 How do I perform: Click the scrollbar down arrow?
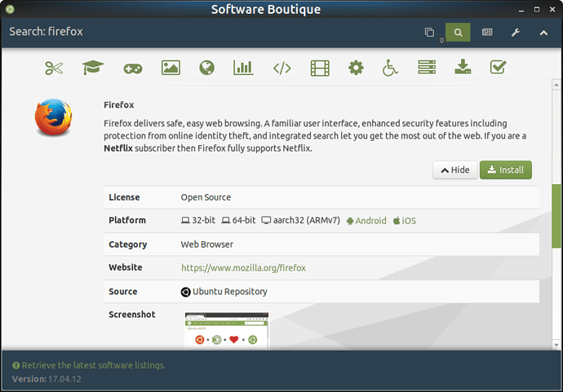pyautogui.click(x=556, y=345)
